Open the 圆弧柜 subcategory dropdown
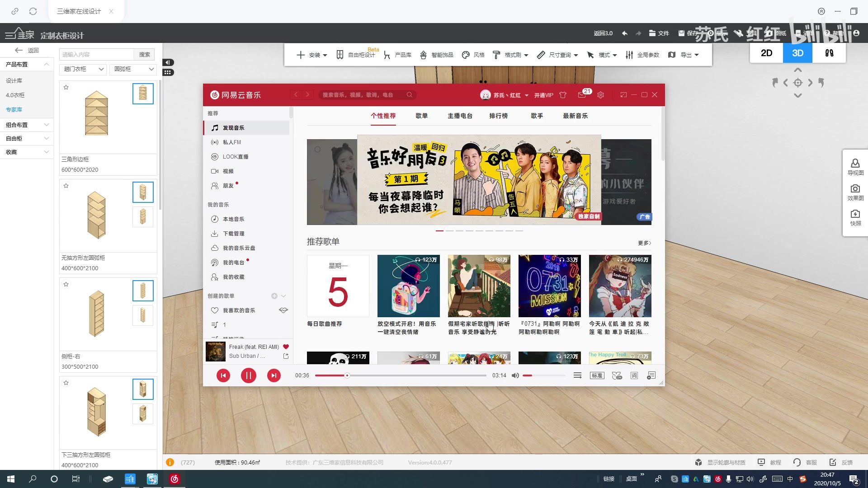868x488 pixels. 133,69
